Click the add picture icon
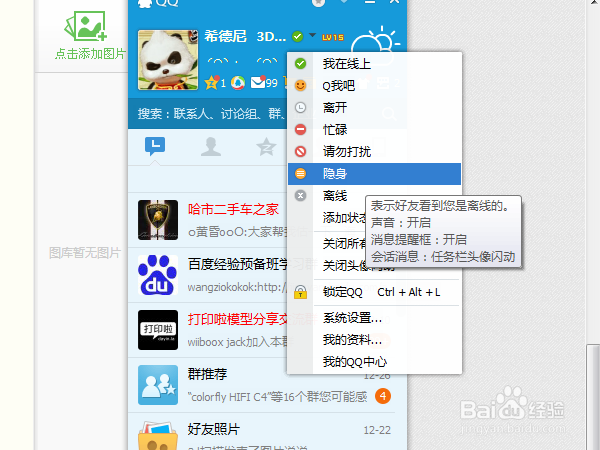 [x=86, y=26]
